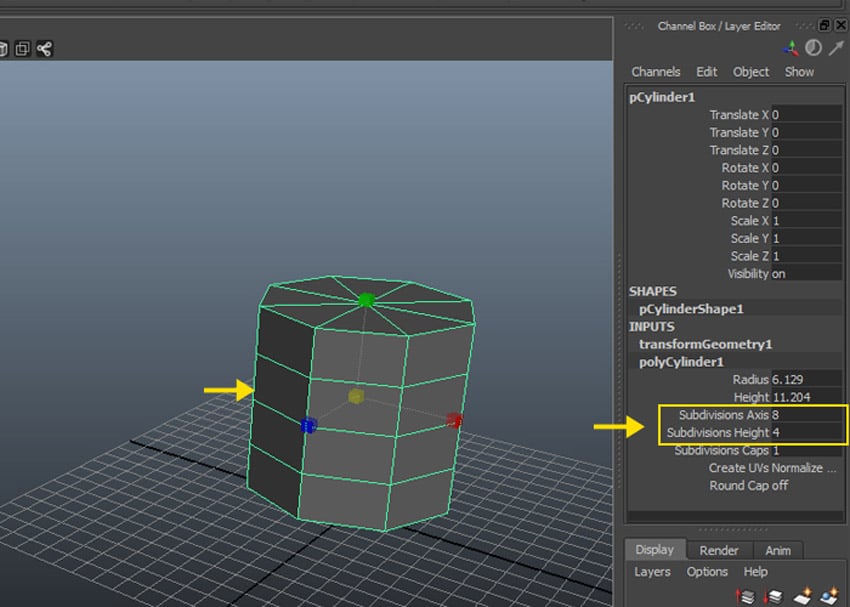Open the Layers menu
This screenshot has height=607, width=850.
[x=652, y=572]
